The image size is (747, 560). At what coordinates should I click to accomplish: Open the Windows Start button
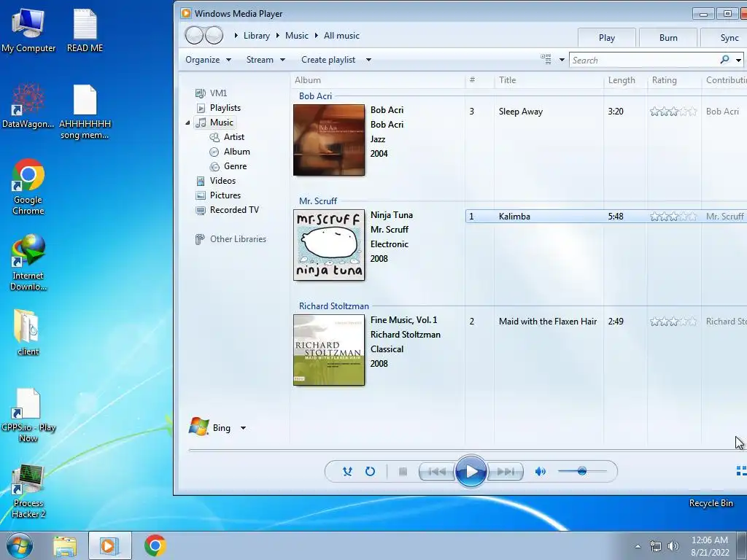click(x=20, y=545)
